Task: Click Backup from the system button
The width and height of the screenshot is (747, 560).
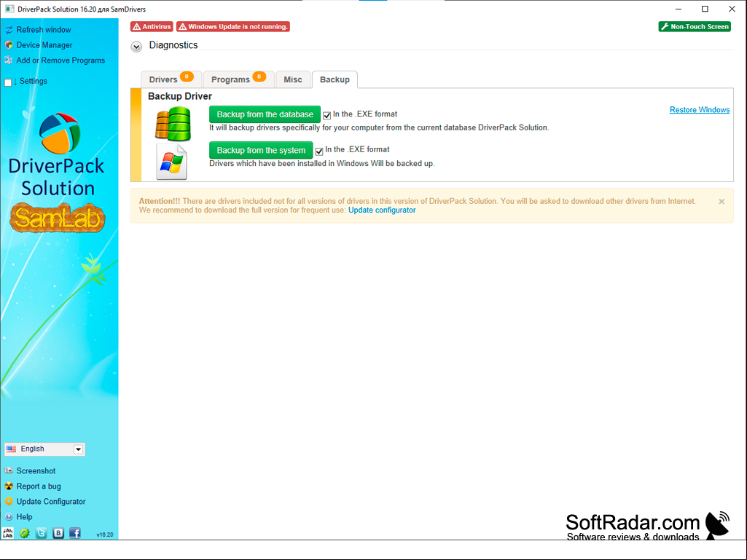Action: click(261, 150)
